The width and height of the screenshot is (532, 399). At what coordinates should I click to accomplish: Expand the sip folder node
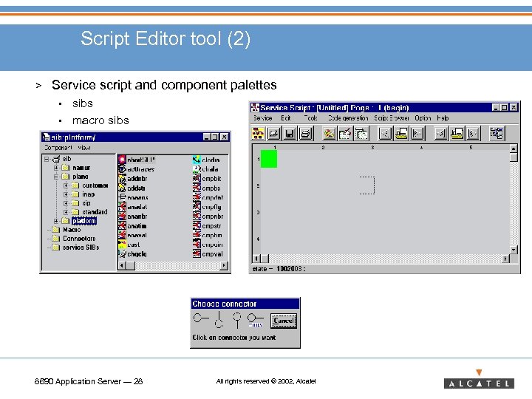[66, 203]
